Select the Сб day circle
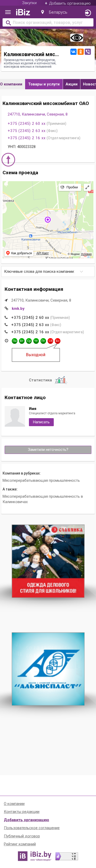This screenshot has width=96, height=868. click(50, 341)
